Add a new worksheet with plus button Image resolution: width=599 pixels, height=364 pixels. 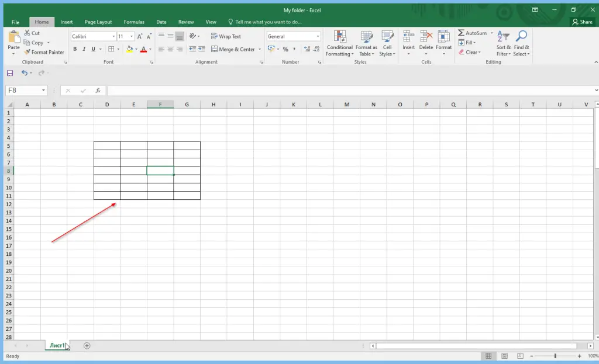(x=87, y=345)
